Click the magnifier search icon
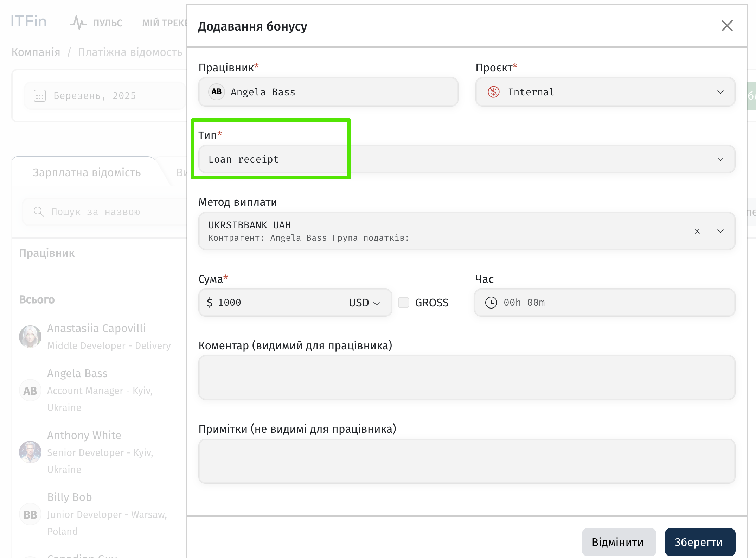This screenshot has height=558, width=756. (x=39, y=211)
